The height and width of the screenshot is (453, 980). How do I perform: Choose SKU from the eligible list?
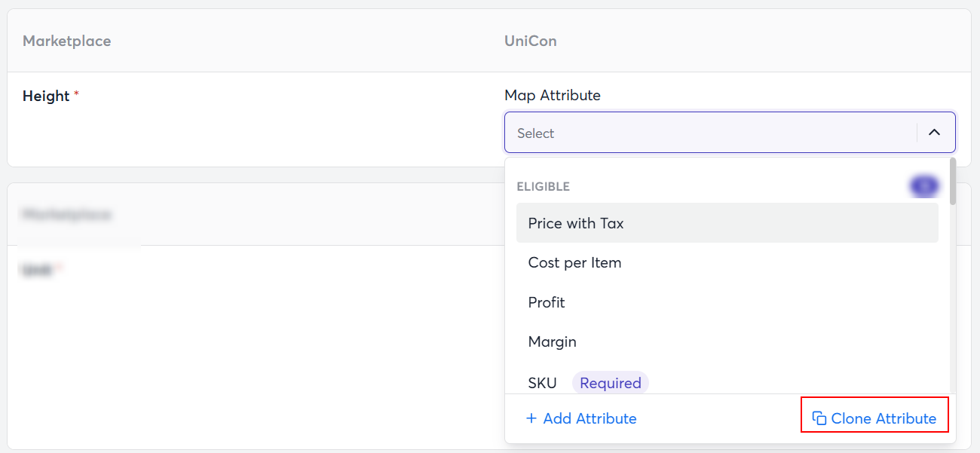(542, 383)
